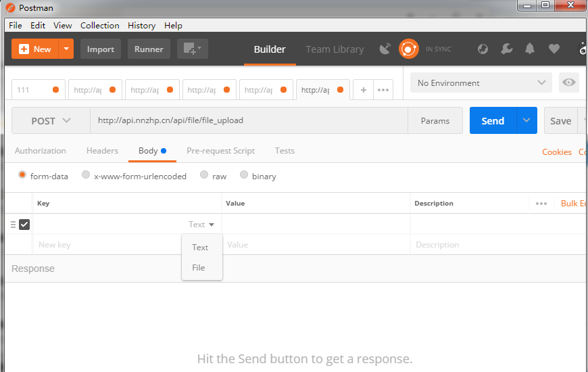
Task: Select raw body radio option
Action: click(x=204, y=175)
